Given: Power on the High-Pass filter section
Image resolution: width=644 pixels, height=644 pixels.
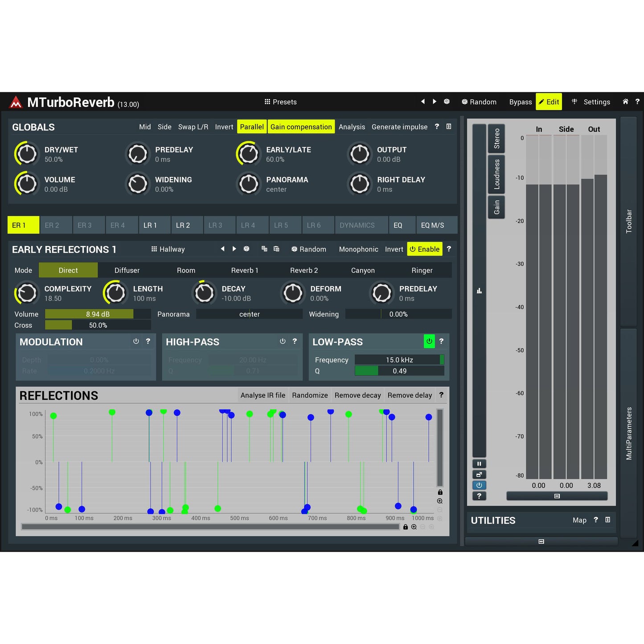Looking at the screenshot, I should [x=283, y=341].
